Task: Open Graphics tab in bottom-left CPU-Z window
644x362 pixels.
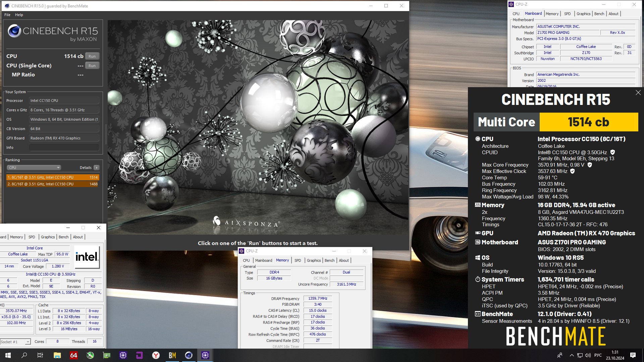Action: tap(48, 237)
